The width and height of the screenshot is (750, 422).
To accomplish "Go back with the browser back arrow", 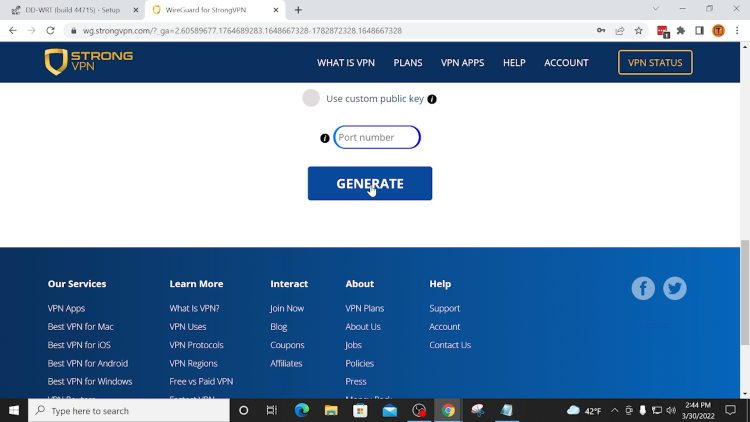I will (13, 31).
